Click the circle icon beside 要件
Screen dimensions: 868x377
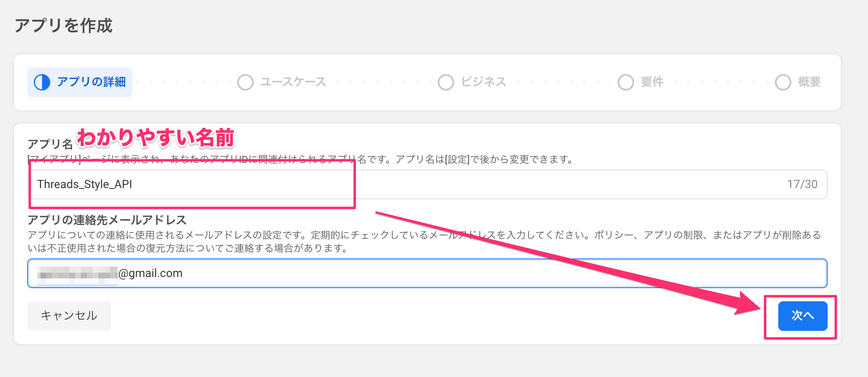(626, 82)
